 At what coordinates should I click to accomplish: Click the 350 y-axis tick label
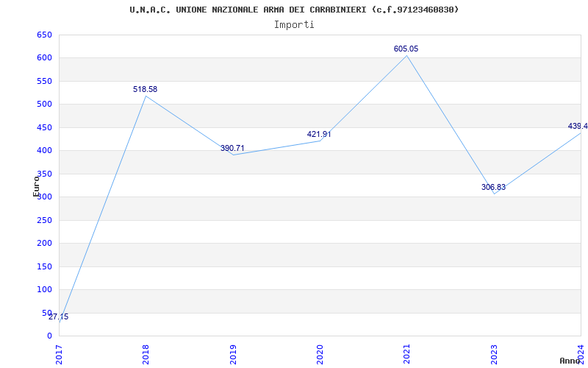tap(44, 174)
